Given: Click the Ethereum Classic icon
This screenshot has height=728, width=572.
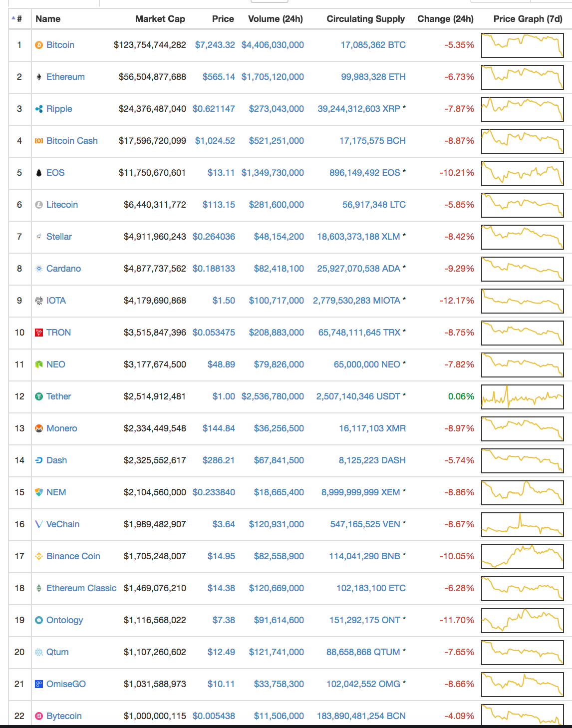Looking at the screenshot, I should pos(39,588).
